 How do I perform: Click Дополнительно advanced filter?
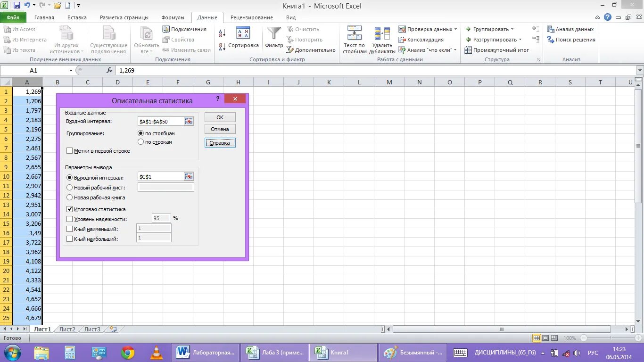311,50
